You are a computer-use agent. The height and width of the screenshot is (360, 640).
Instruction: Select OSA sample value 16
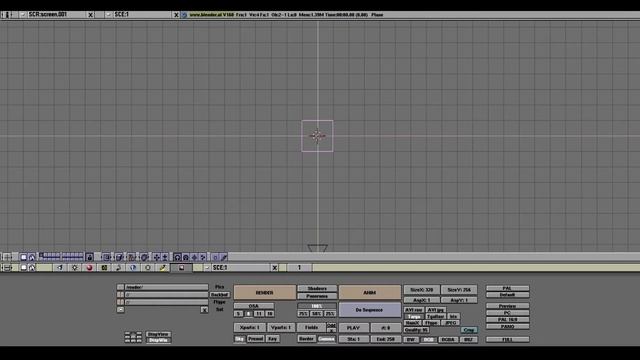[269, 313]
